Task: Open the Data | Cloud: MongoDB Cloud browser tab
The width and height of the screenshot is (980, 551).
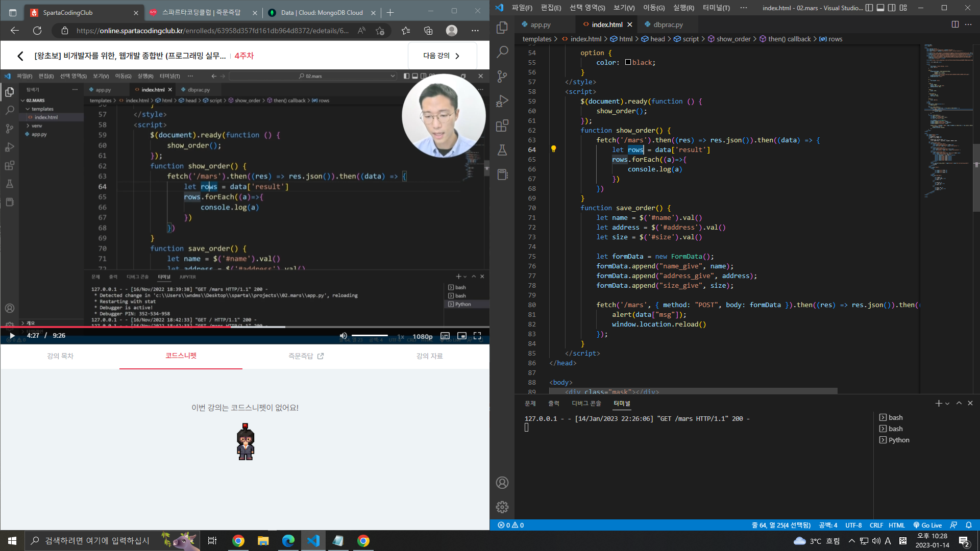Action: click(322, 12)
